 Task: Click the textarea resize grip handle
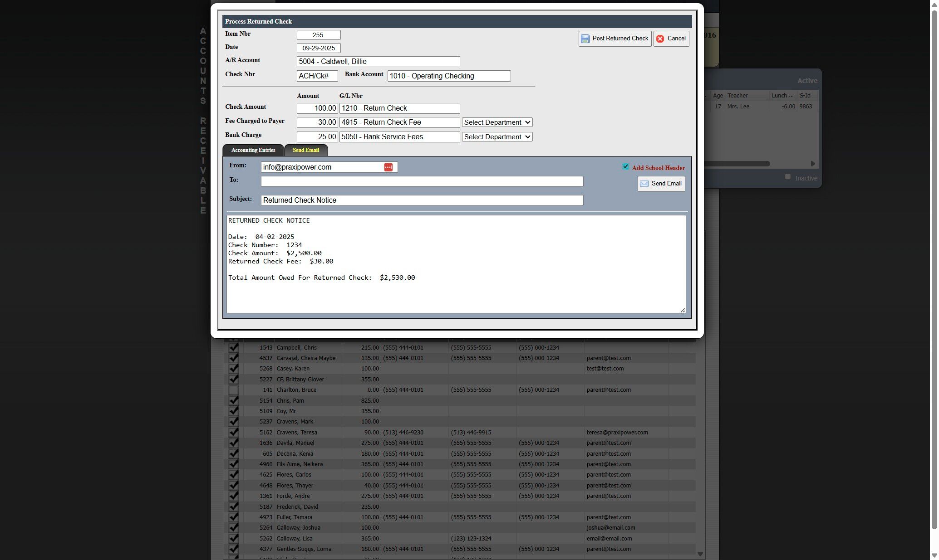click(683, 310)
